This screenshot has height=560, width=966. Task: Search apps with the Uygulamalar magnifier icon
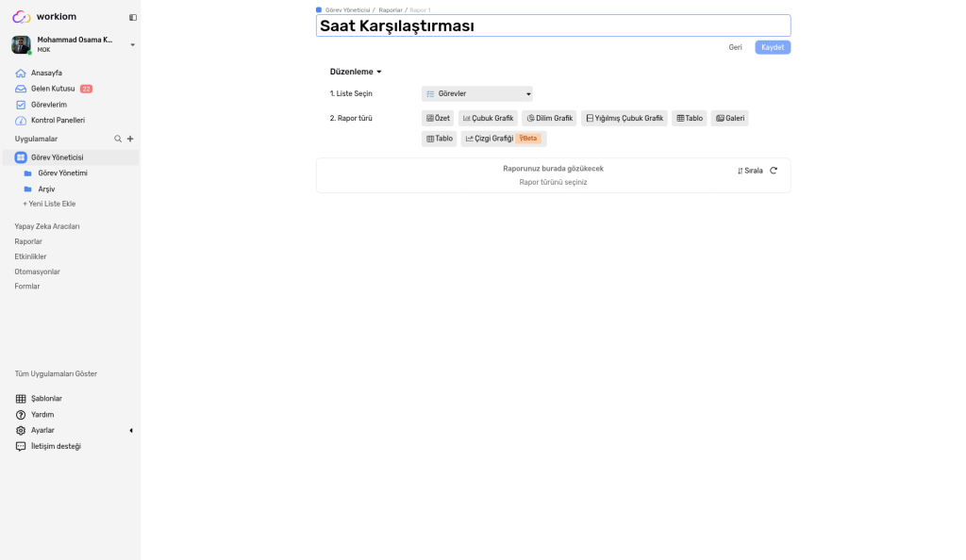pyautogui.click(x=118, y=140)
